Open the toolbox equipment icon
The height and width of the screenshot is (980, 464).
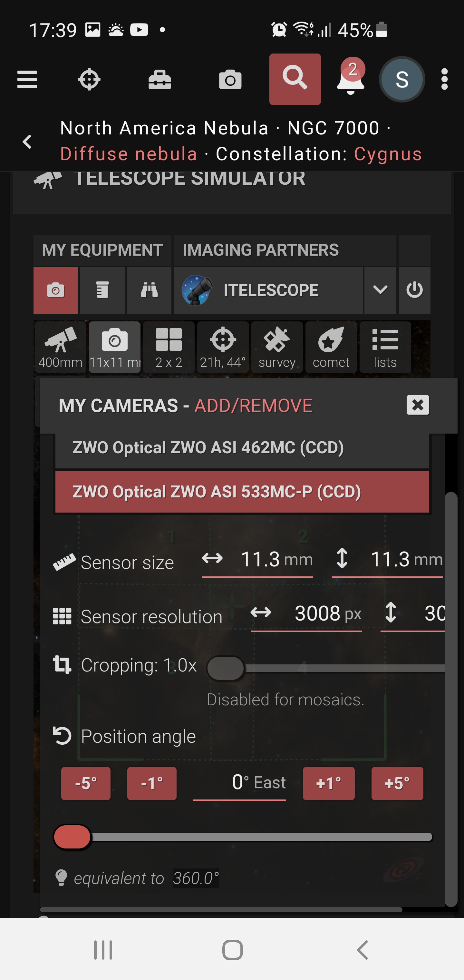tap(159, 79)
